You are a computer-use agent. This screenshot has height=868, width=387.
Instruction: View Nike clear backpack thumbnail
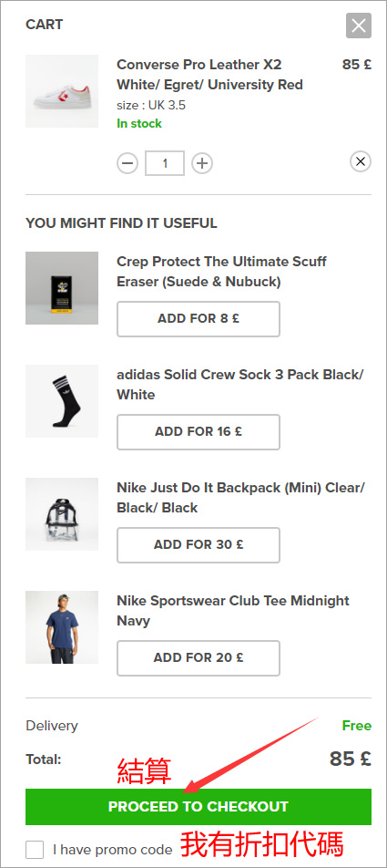(x=62, y=513)
